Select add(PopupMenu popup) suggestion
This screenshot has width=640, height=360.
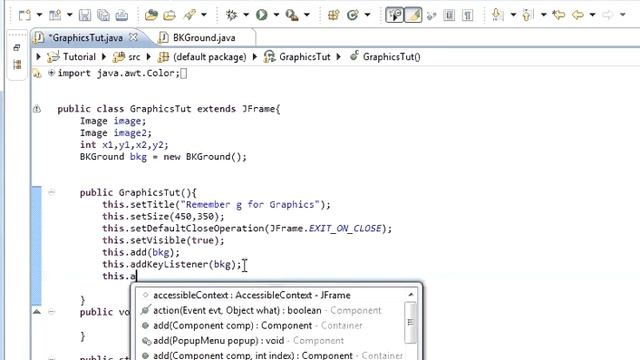tap(249, 340)
